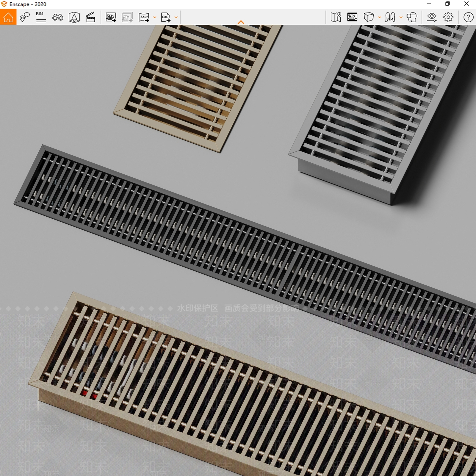Open Visual Settings with eye-slider icon
The width and height of the screenshot is (476, 476).
click(x=432, y=17)
